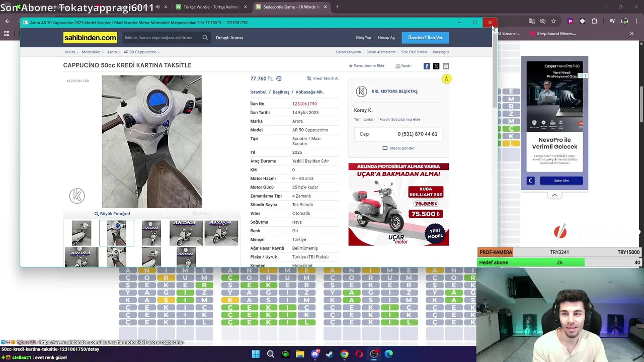
Task: Click the Favorilerime Ekle star icon
Action: tap(351, 66)
